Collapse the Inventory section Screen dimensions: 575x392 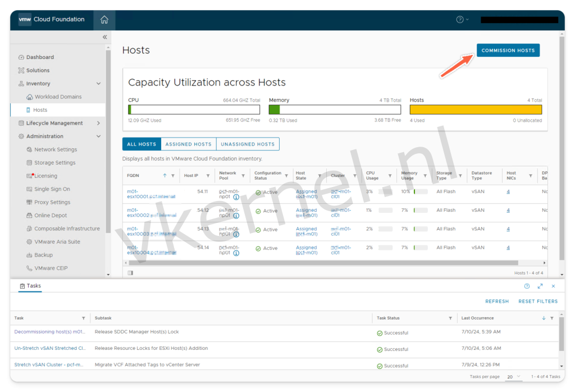click(x=99, y=84)
